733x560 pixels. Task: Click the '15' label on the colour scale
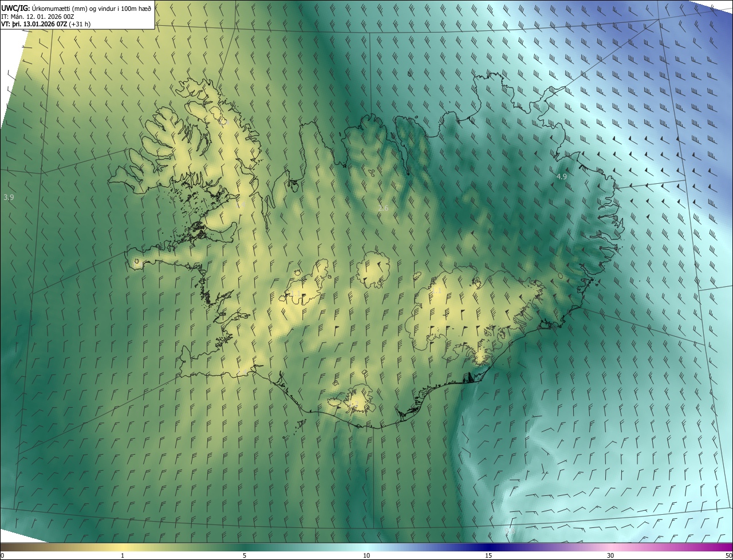pos(488,555)
